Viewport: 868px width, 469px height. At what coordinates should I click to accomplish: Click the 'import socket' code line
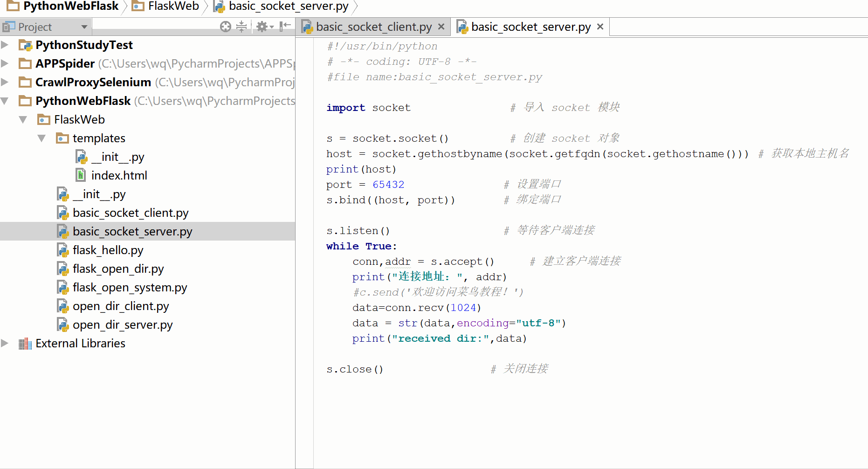click(368, 108)
